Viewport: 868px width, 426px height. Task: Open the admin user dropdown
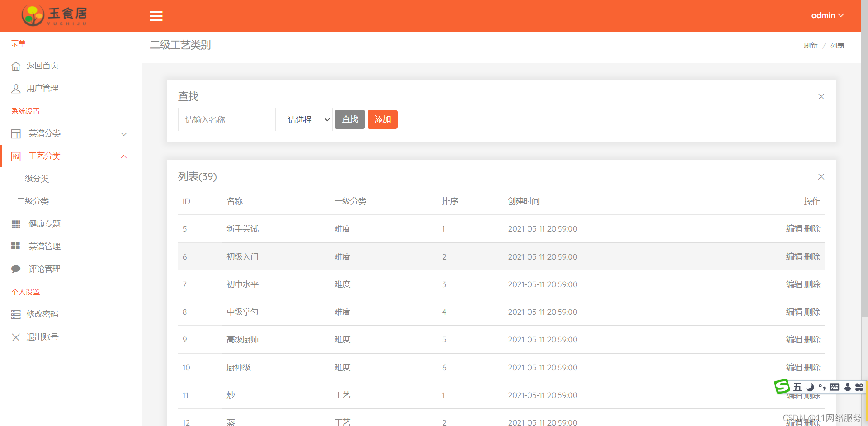coord(827,15)
